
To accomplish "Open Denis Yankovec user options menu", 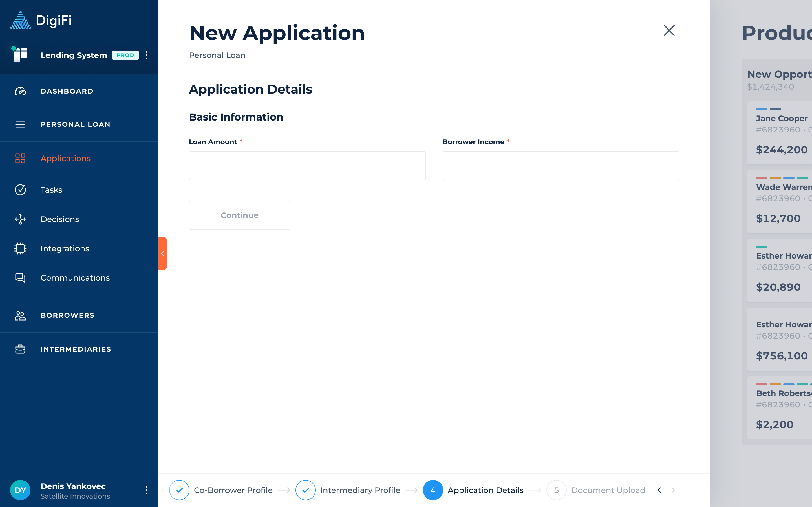I will [147, 490].
